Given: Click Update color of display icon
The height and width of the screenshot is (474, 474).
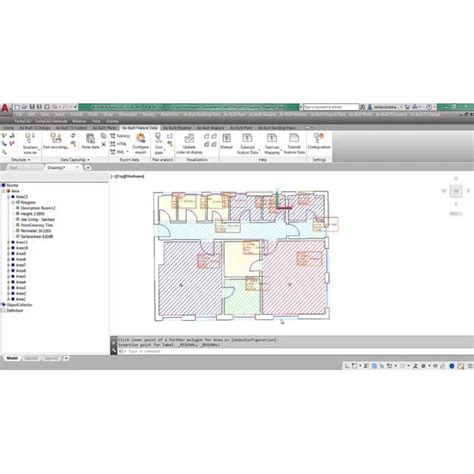Looking at the screenshot, I should (x=189, y=144).
